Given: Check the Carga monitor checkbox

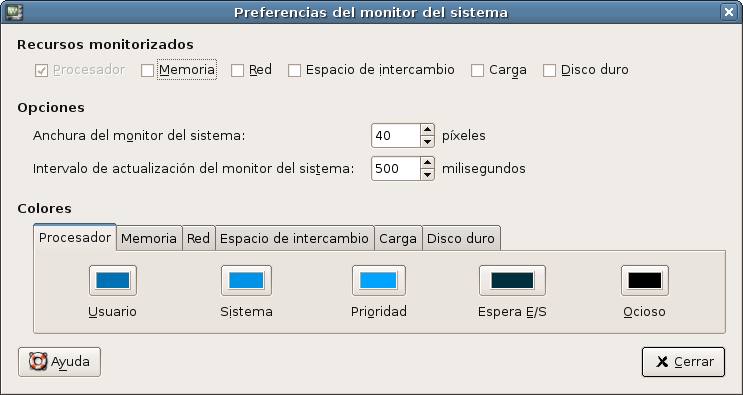Looking at the screenshot, I should click(x=477, y=70).
